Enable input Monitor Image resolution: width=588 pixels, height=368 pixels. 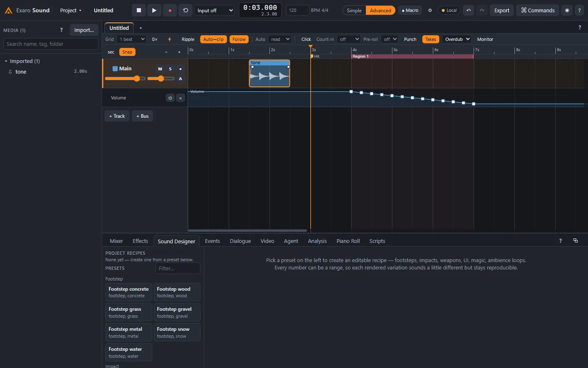pos(485,39)
